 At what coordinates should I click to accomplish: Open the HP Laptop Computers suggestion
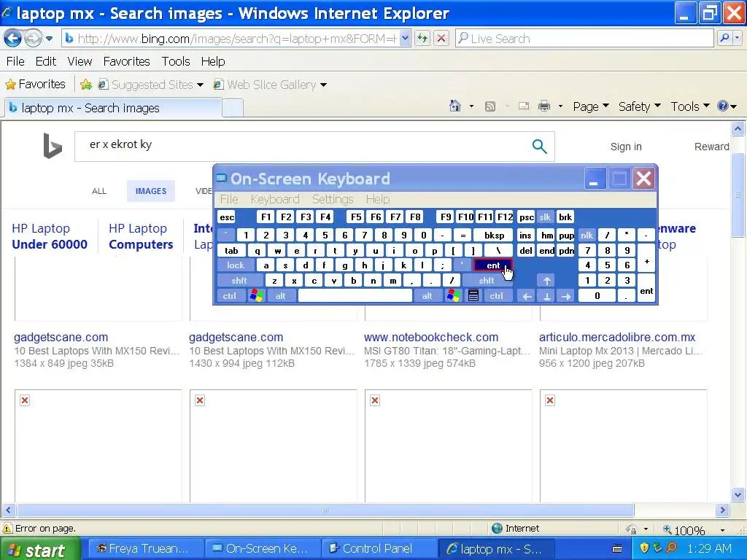pos(141,236)
